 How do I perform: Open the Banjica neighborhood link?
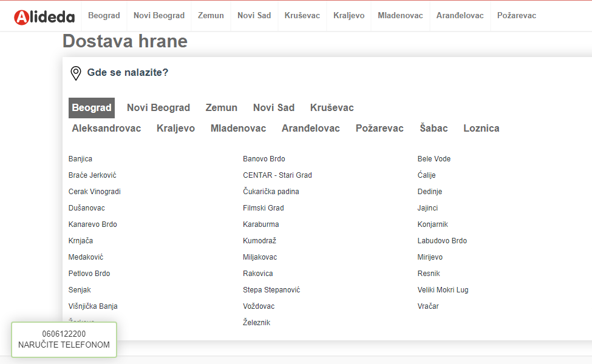tap(80, 159)
